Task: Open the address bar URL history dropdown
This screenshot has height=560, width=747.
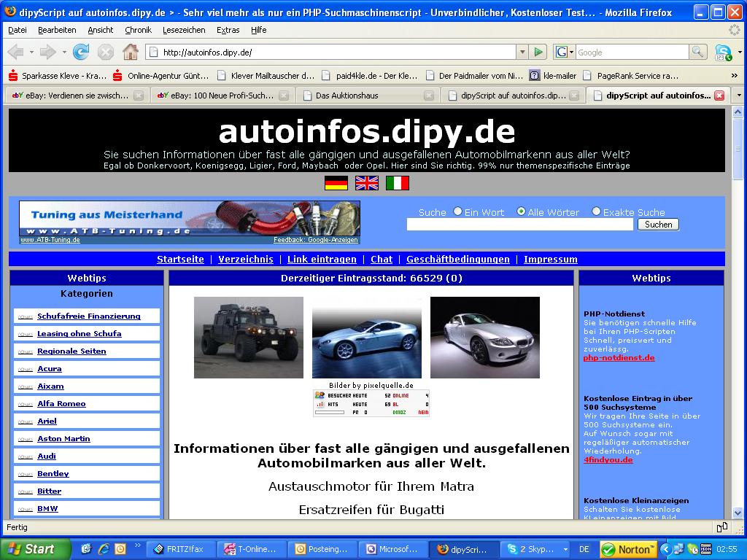Action: coord(522,52)
